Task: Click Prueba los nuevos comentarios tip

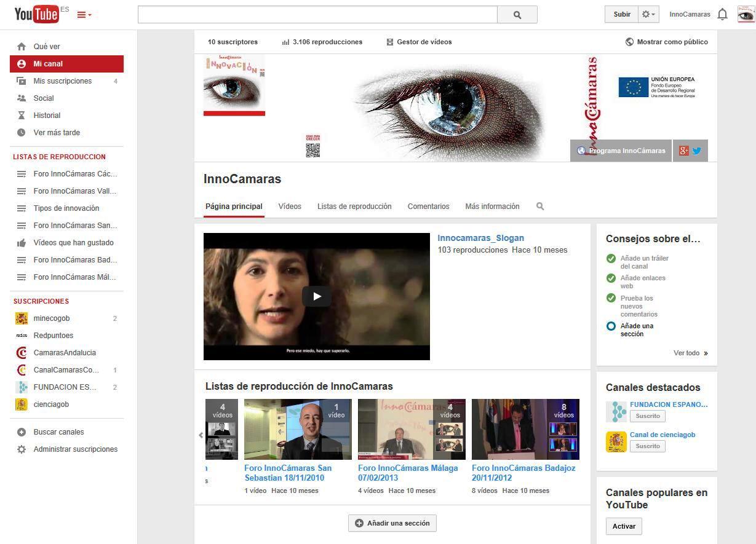Action: 639,306
